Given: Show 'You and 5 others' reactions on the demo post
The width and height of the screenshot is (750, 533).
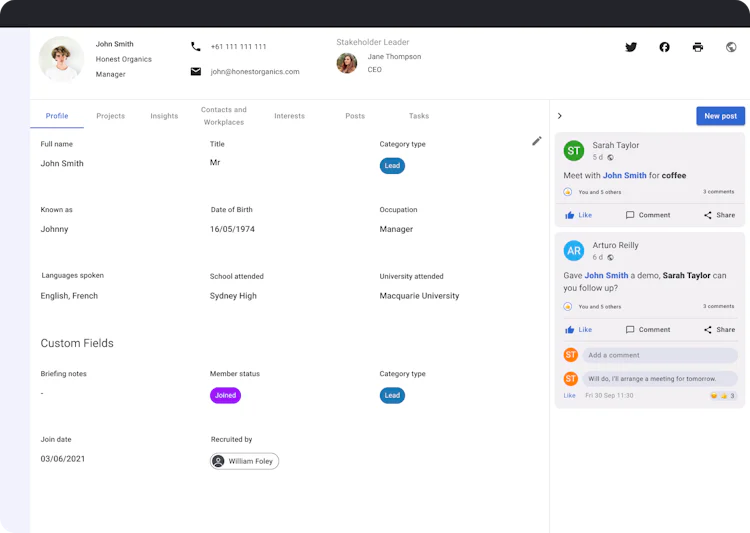Looking at the screenshot, I should click(600, 307).
